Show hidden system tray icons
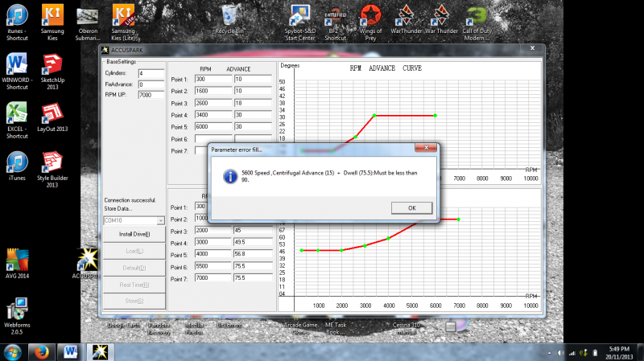The height and width of the screenshot is (361, 644). click(550, 353)
